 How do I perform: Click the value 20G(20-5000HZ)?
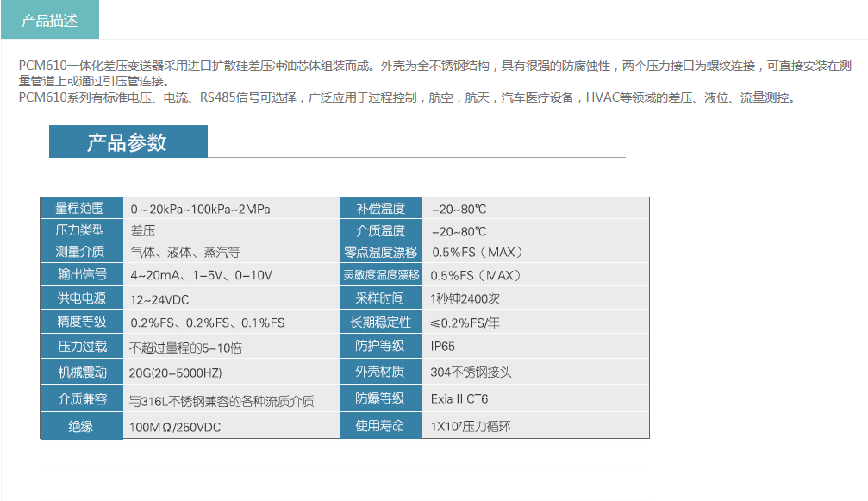click(x=176, y=373)
